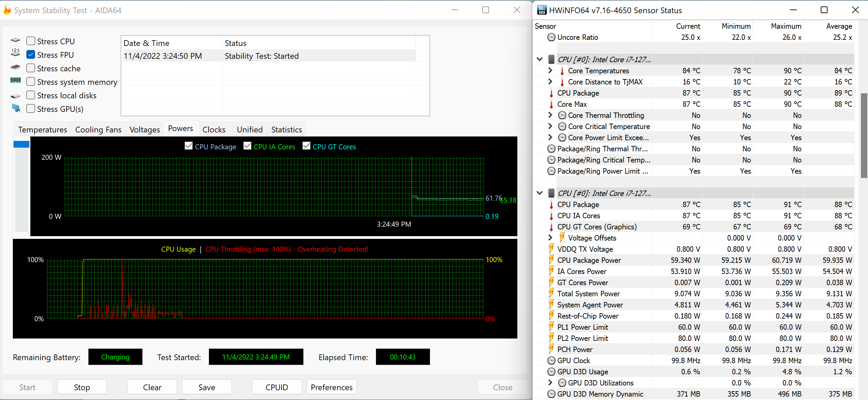Click the lightning bolt icon for CPU Package Power
The image size is (868, 400).
coord(551,260)
